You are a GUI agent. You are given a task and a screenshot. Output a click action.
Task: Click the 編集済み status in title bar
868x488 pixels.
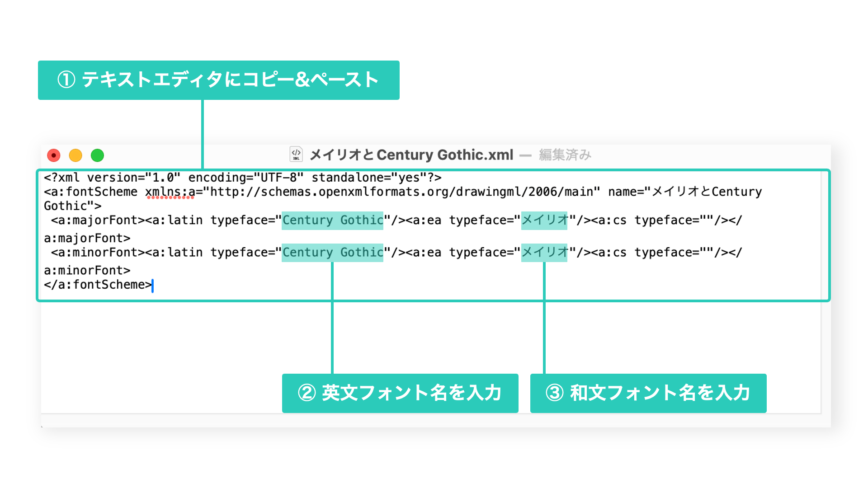tap(565, 155)
